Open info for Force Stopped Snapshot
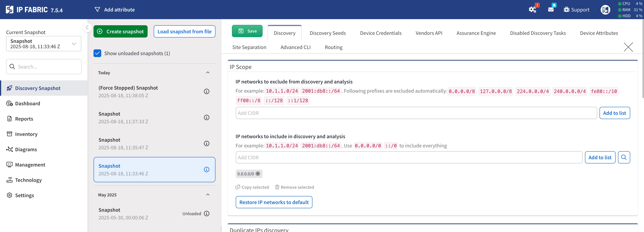The image size is (644, 232). pos(206,91)
